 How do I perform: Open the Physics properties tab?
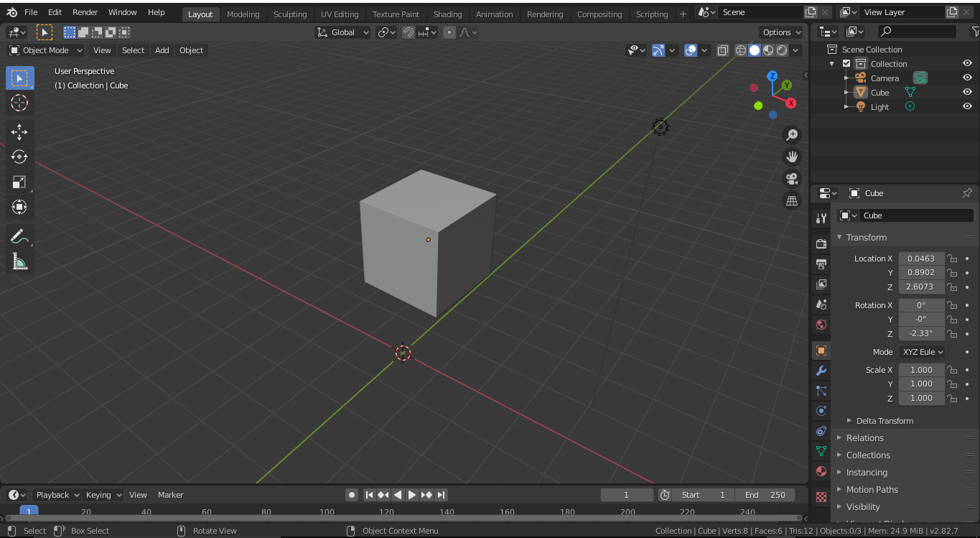(821, 411)
